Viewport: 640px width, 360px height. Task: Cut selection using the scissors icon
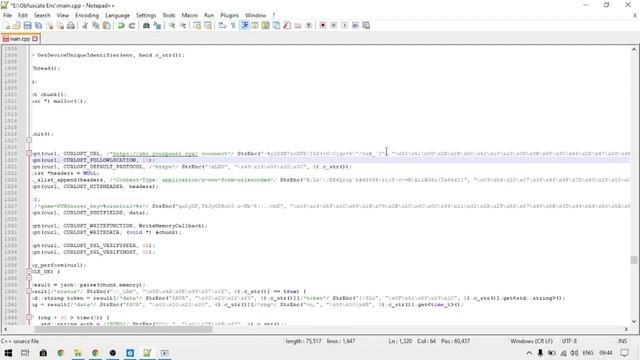point(85,25)
